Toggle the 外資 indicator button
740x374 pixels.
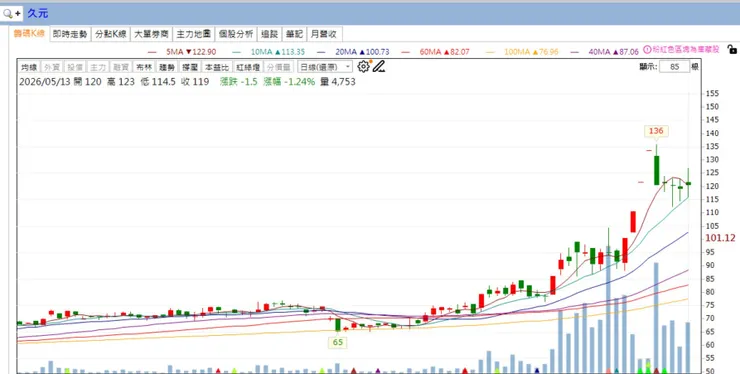coord(51,67)
